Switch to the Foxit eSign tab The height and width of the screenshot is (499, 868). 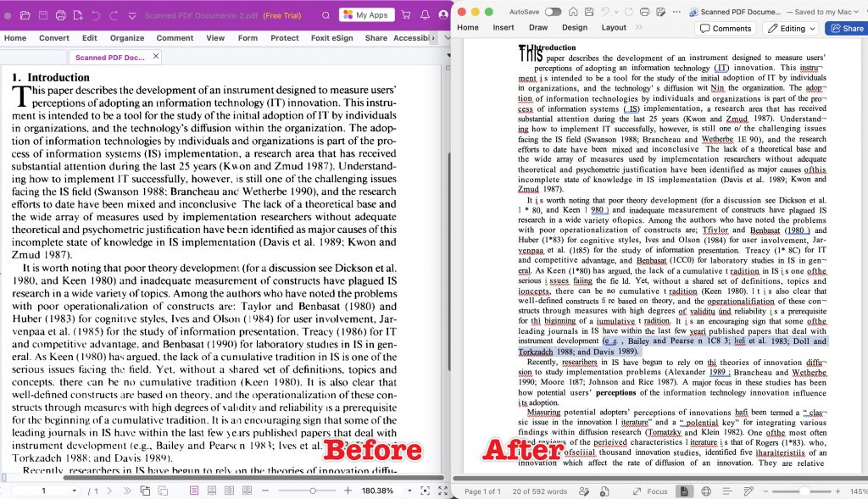331,38
